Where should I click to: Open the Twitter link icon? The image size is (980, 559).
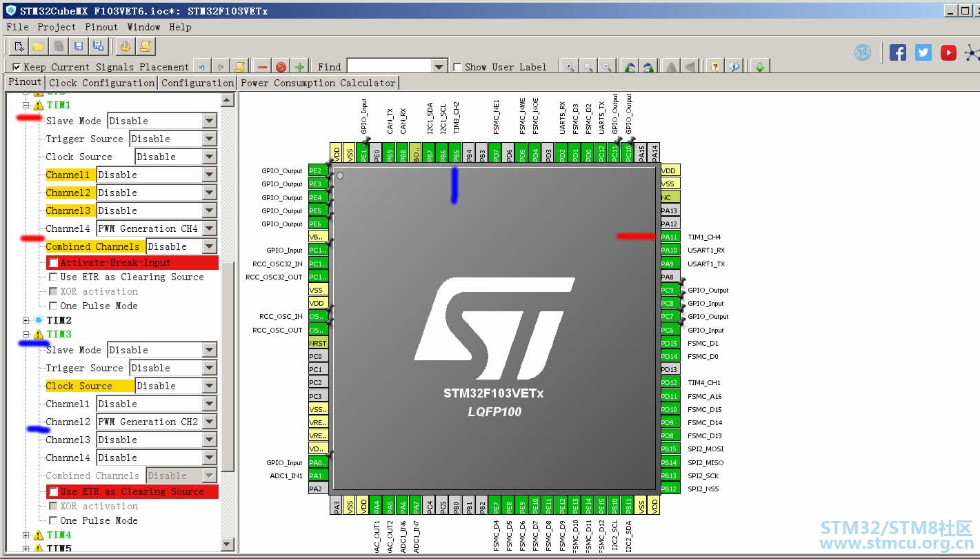[x=923, y=52]
